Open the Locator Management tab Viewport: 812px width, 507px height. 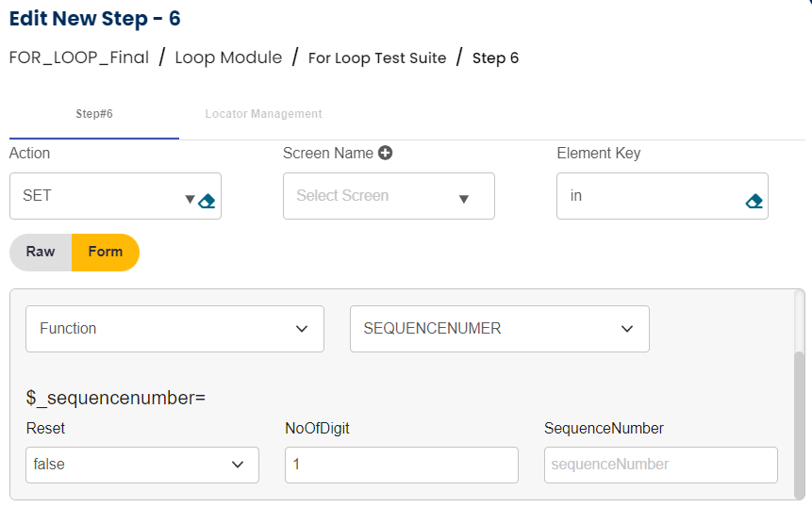(263, 114)
